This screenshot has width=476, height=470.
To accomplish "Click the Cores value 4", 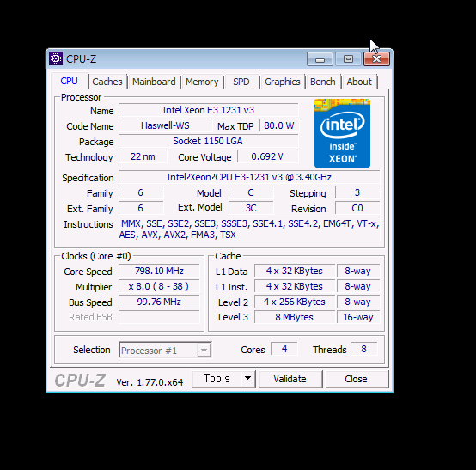I will [x=284, y=349].
